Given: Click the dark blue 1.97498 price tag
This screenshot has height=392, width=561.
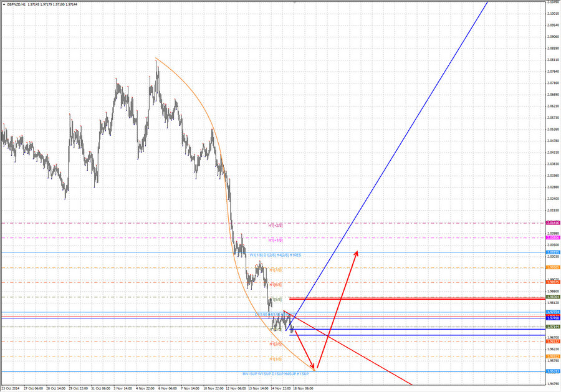Looking at the screenshot, I should click(x=553, y=318).
